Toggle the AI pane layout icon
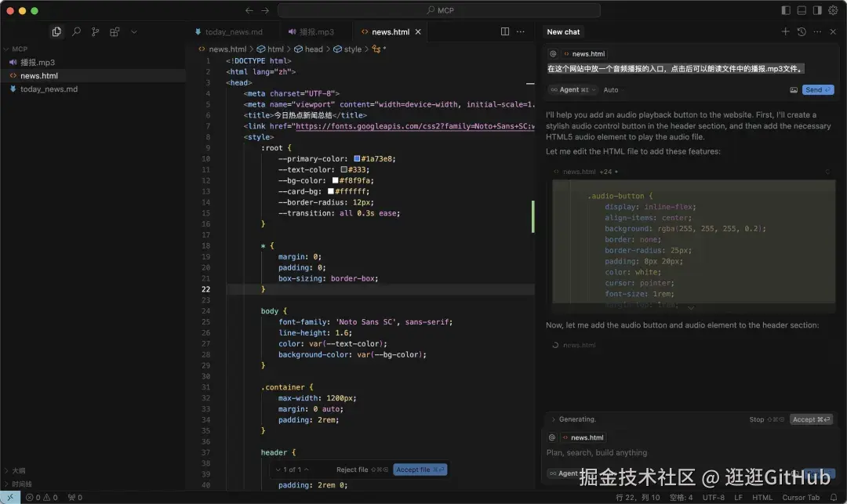The height and width of the screenshot is (504, 847). pyautogui.click(x=817, y=10)
